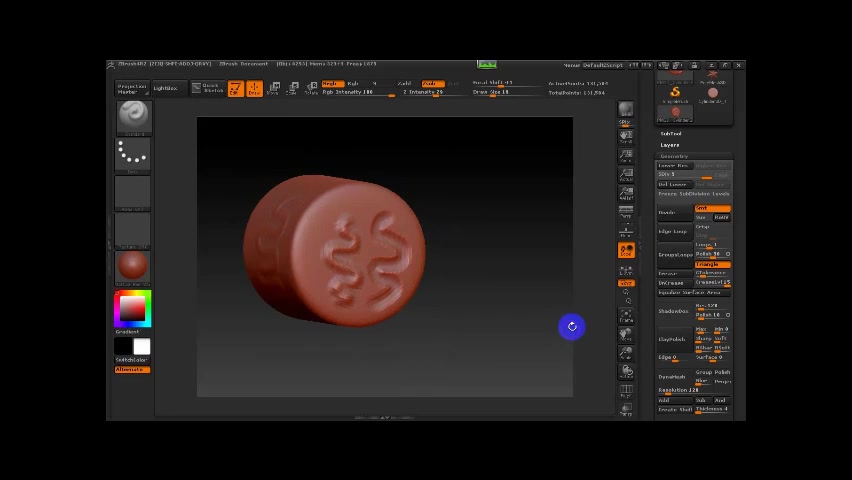Toggle Rgb color mode
The width and height of the screenshot is (852, 480).
(354, 84)
